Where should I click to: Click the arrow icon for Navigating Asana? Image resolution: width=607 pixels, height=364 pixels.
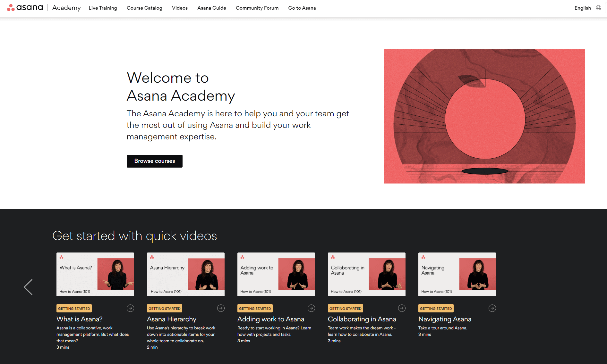492,308
